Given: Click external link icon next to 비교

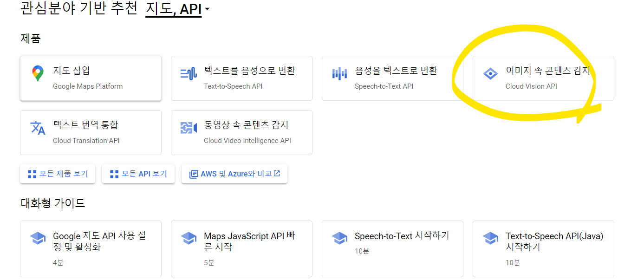Looking at the screenshot, I should 277,174.
